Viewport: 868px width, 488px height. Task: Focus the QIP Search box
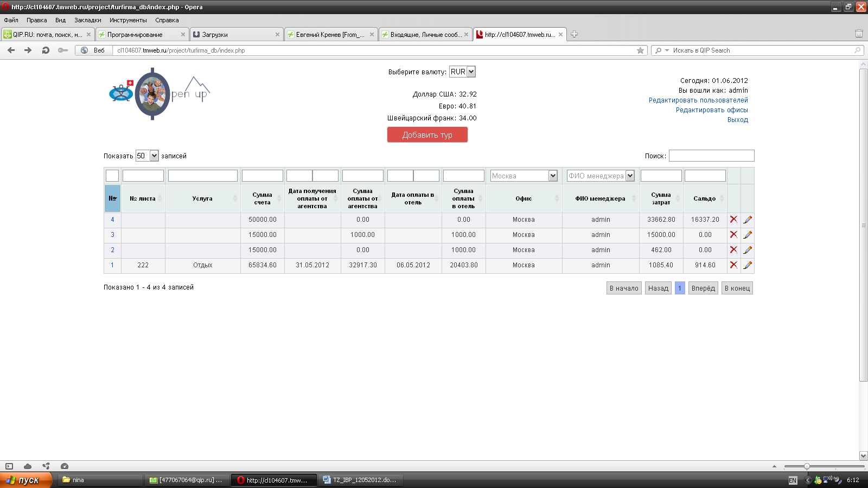(762, 50)
